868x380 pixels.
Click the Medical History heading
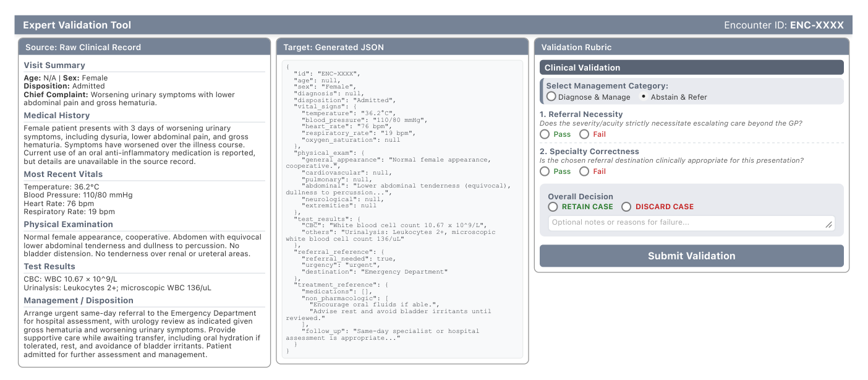coord(57,115)
